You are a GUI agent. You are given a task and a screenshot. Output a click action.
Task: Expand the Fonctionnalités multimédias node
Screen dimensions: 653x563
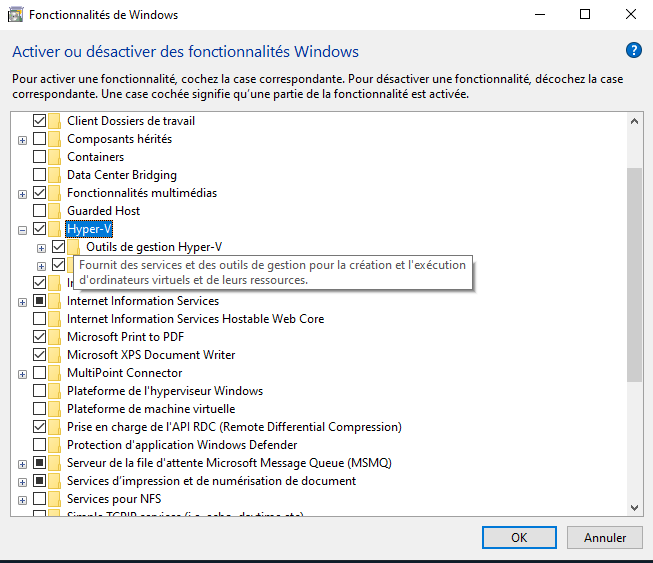22,194
